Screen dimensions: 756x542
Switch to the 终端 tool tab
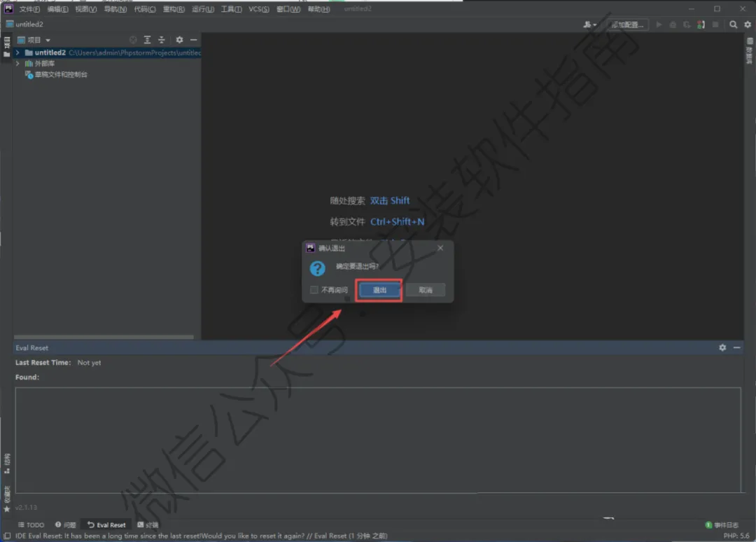click(x=148, y=524)
